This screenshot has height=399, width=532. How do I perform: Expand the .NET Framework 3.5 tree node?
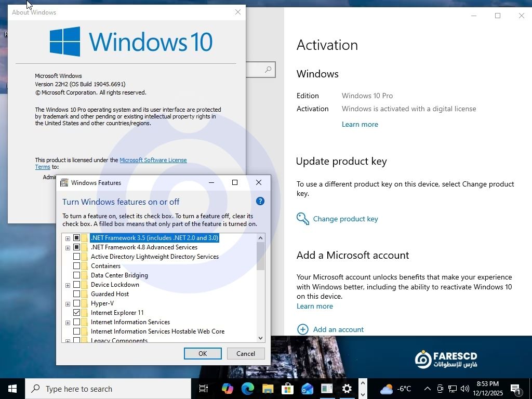(x=68, y=238)
